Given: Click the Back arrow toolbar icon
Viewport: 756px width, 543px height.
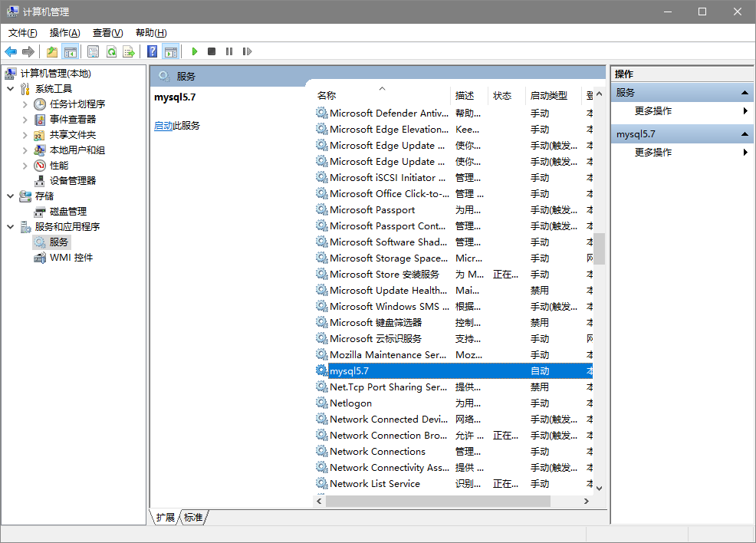Looking at the screenshot, I should pos(11,51).
